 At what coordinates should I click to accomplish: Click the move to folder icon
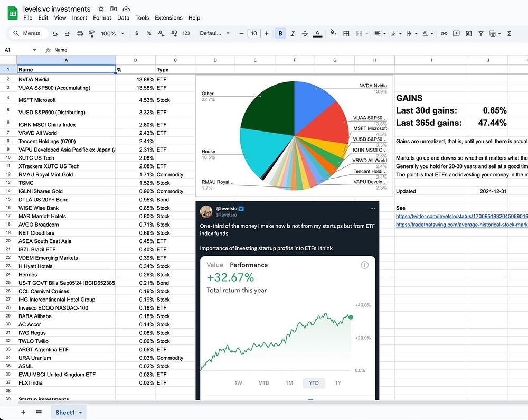click(114, 9)
